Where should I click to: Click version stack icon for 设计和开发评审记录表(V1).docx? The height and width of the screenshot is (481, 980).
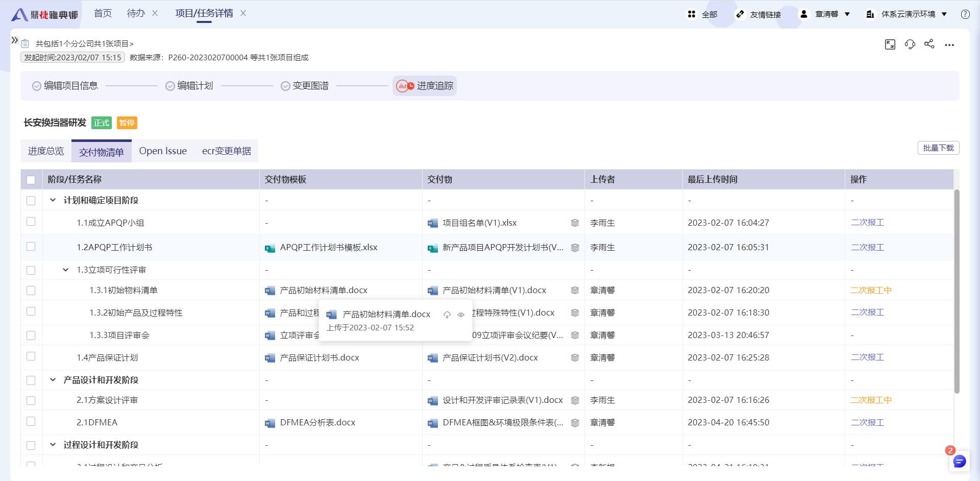pyautogui.click(x=575, y=400)
